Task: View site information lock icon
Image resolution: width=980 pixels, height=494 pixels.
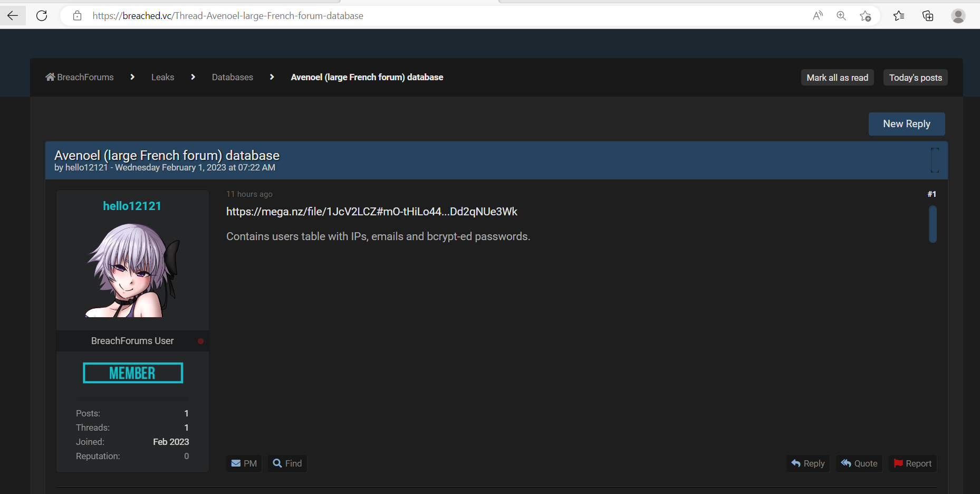Action: tap(78, 16)
